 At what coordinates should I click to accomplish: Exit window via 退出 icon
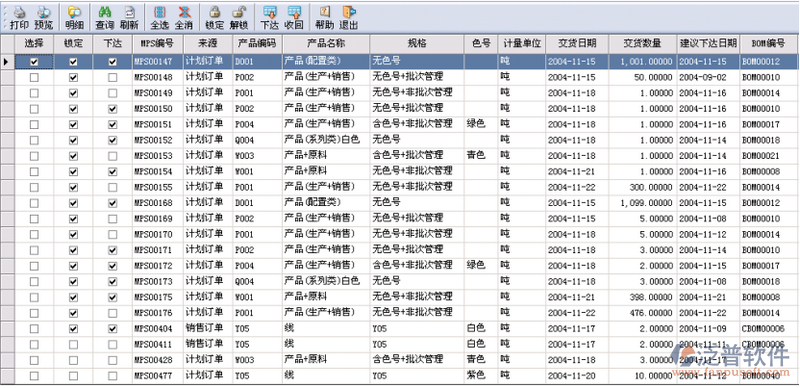point(349,17)
